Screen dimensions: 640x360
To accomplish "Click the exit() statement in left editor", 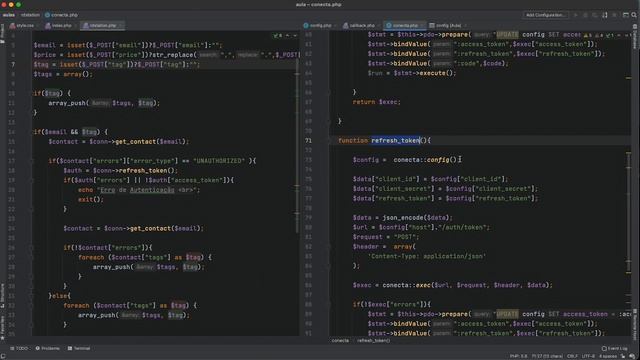I will point(91,200).
